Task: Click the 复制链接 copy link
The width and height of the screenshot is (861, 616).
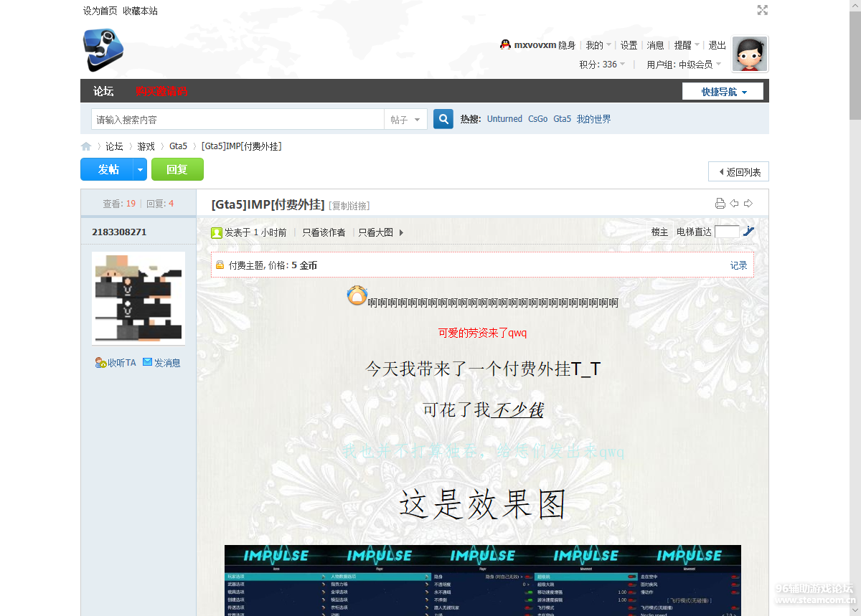Action: coord(349,206)
